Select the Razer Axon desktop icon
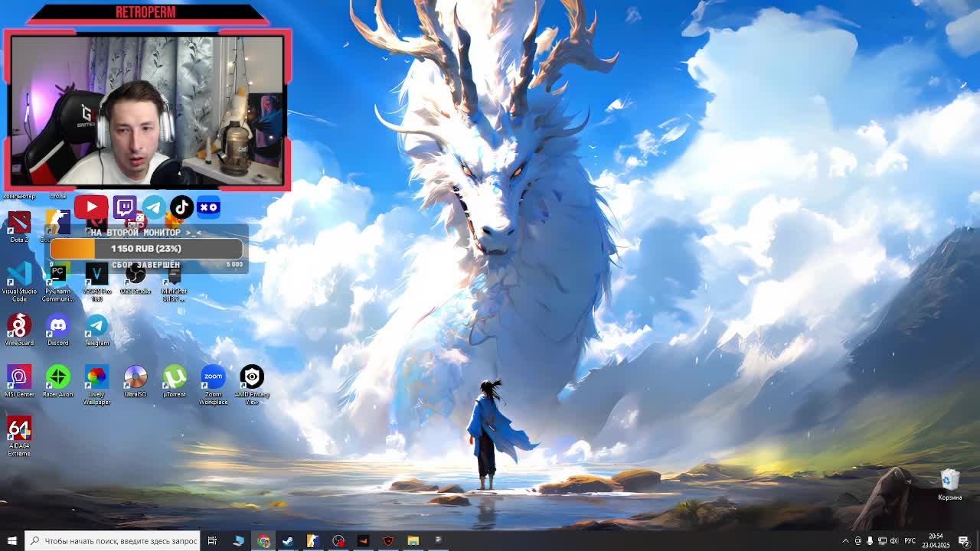 [x=57, y=381]
